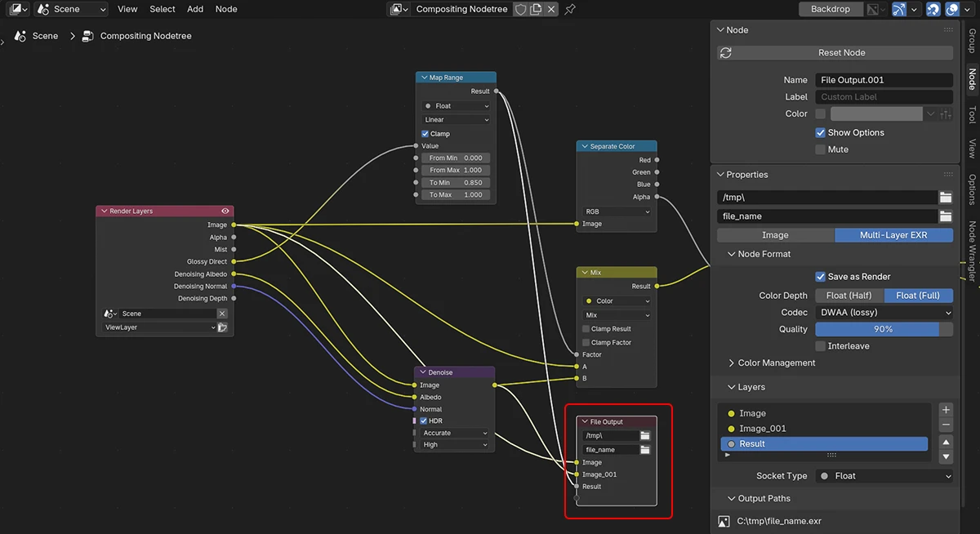Click the Render Layers view layer render icon

pyautogui.click(x=222, y=327)
